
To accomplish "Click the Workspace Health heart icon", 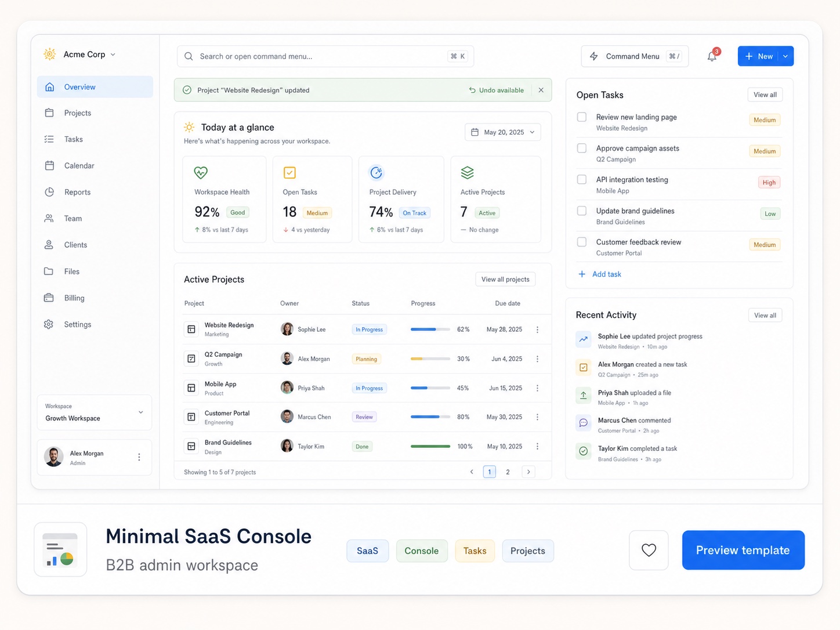I will (x=201, y=172).
